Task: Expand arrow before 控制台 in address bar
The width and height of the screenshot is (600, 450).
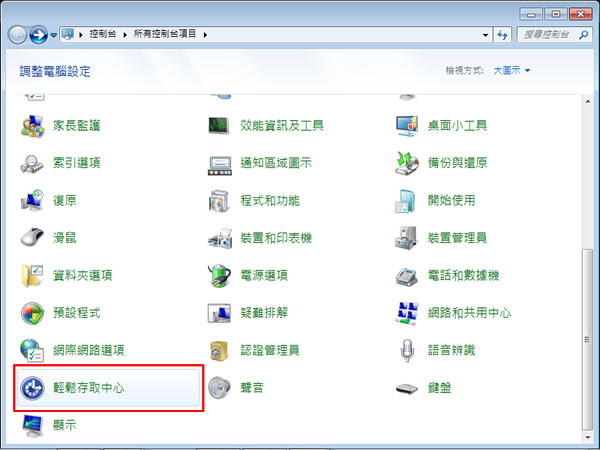Action: click(x=81, y=35)
